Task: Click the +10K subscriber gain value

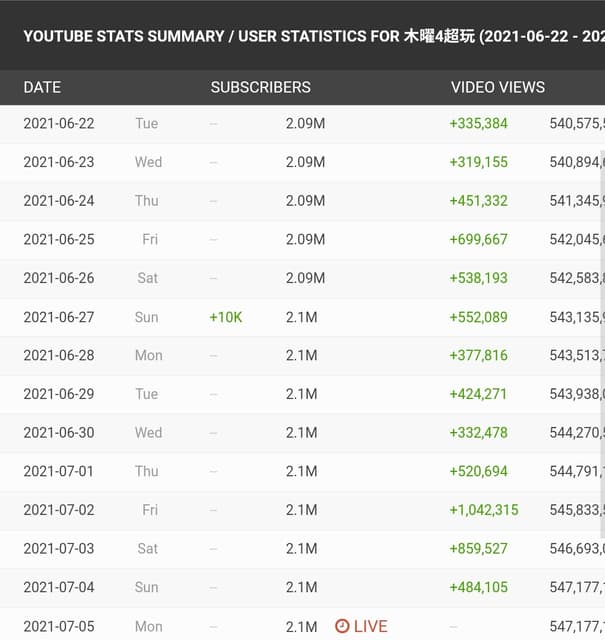Action: [x=226, y=317]
